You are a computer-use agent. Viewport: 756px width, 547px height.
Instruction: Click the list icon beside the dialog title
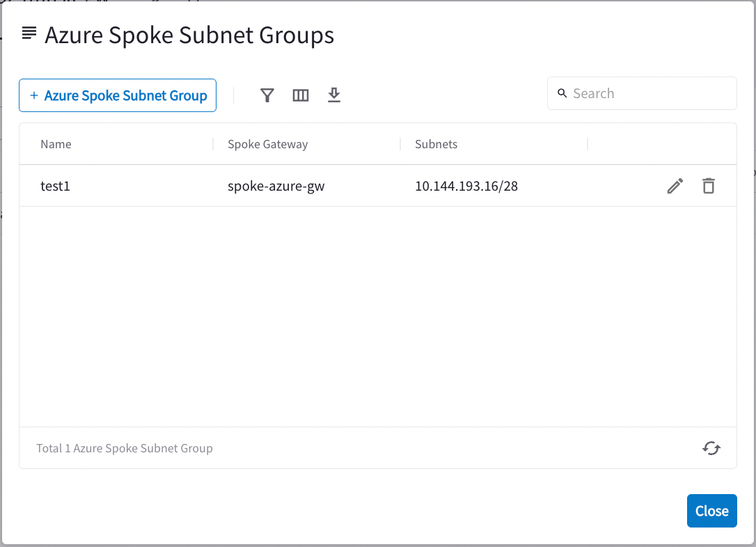click(29, 33)
